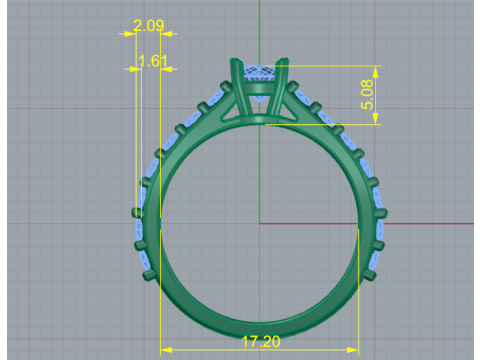Click the bottom of the ring shank

260,330
